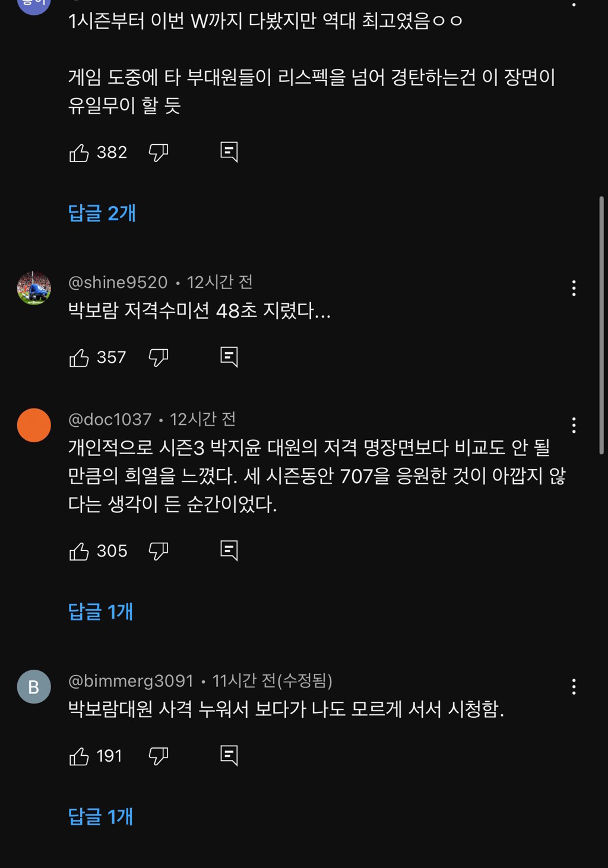Open @doc1037 orange profile avatar
The width and height of the screenshot is (608, 868).
[34, 425]
